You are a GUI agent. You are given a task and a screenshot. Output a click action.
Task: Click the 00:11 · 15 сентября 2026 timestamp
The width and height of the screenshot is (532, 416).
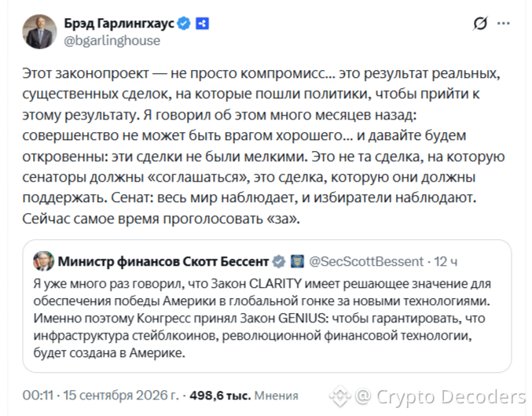pyautogui.click(x=101, y=396)
